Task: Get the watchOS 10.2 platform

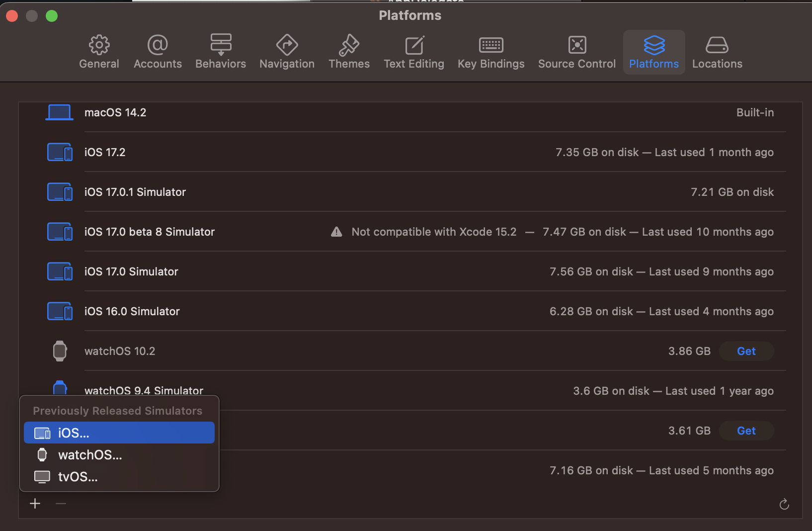Action: coord(746,351)
